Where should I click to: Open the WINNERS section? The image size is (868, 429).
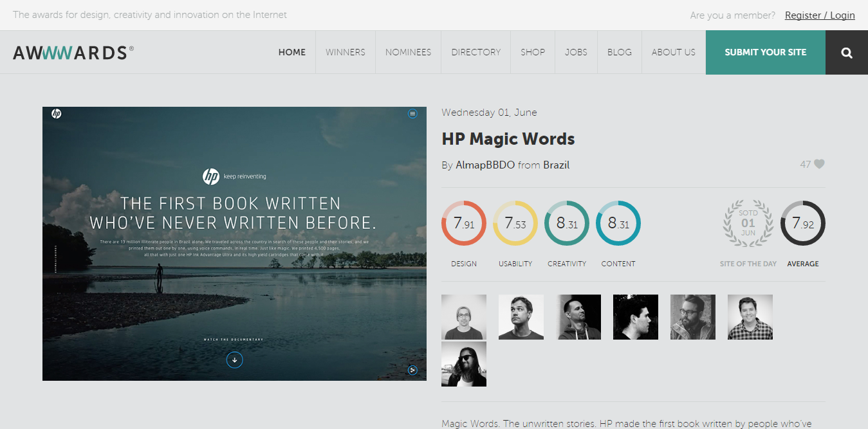pyautogui.click(x=346, y=52)
